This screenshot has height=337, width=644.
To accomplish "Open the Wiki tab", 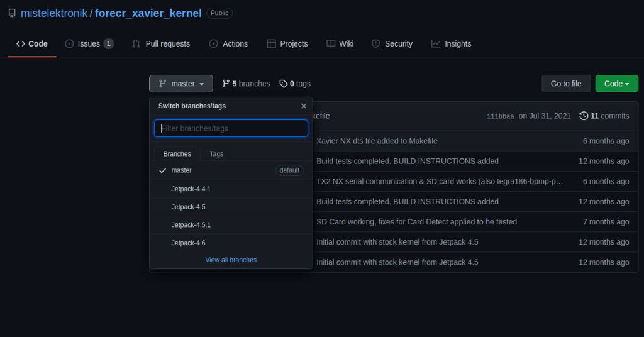I will (340, 43).
